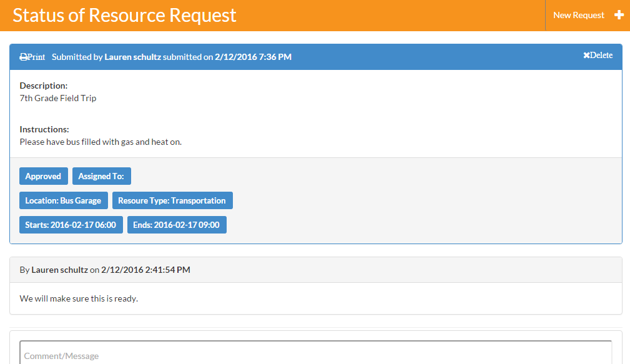Screen dimensions: 630x364
Task: Click submitter name Lauren schultz in blue header
Action: [x=132, y=57]
